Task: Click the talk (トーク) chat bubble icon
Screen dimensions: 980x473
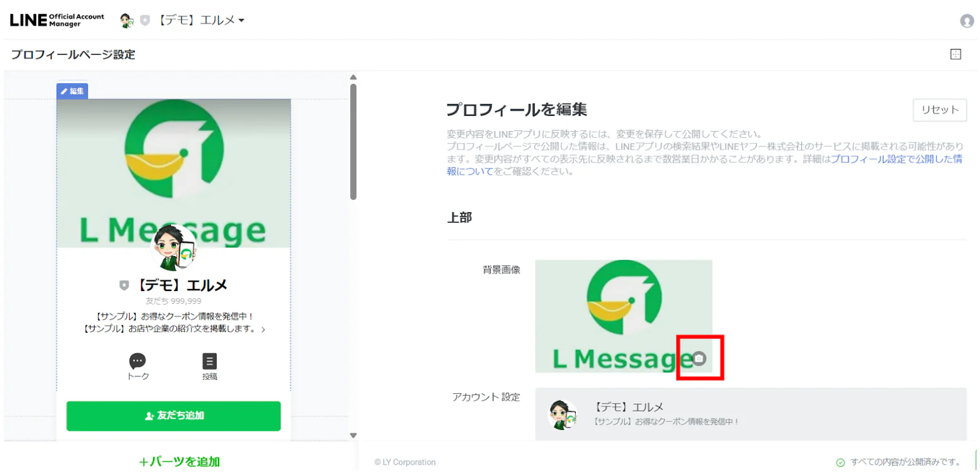Action: [138, 361]
